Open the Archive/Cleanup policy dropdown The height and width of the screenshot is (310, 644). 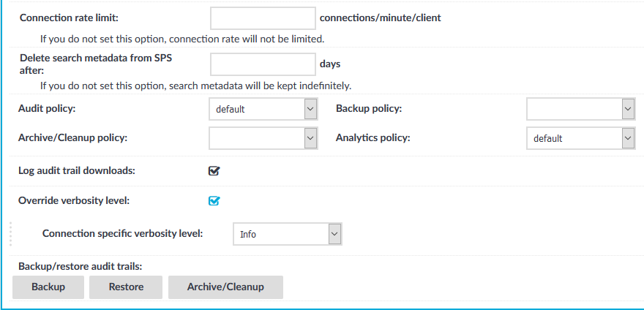tap(263, 138)
